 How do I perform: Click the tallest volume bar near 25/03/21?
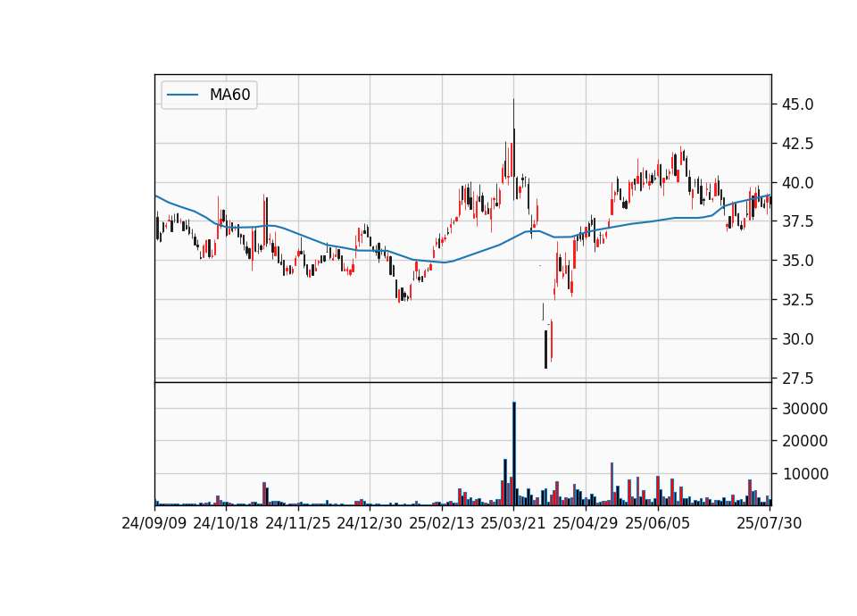coord(514,454)
